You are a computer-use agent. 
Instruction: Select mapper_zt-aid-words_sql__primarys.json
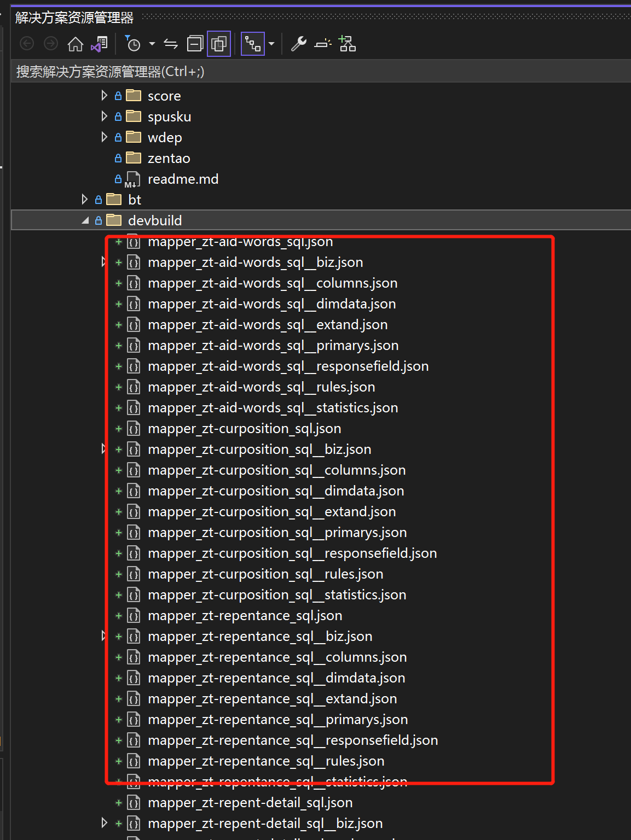click(273, 346)
